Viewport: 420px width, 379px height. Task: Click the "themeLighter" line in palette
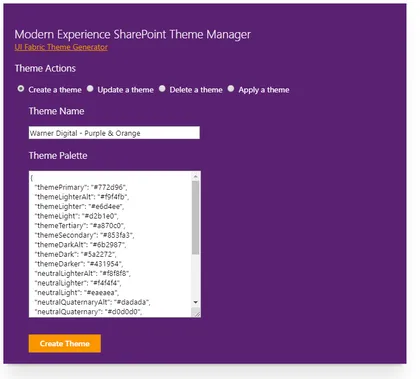pyautogui.click(x=79, y=206)
